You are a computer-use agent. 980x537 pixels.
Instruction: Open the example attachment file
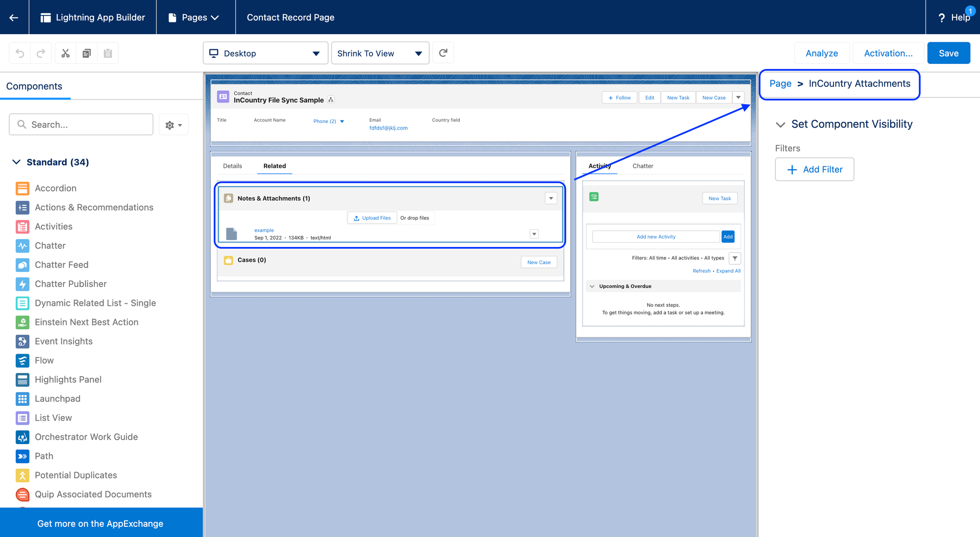(264, 230)
